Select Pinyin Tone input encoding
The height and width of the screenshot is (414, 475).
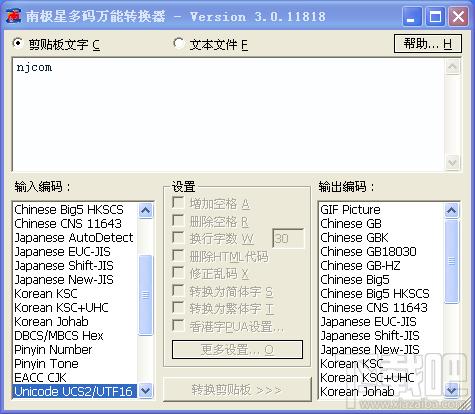[75, 364]
